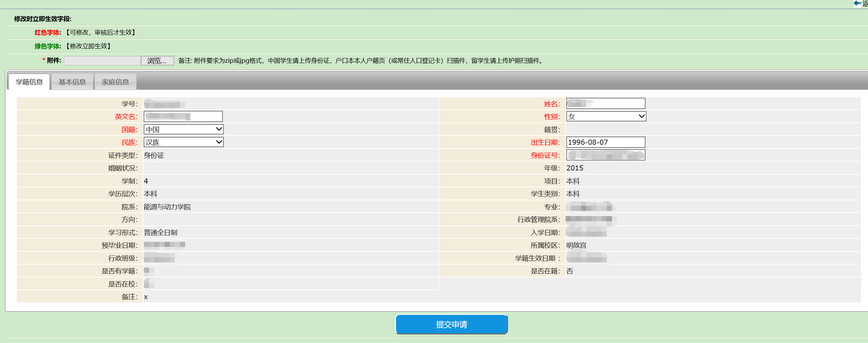Select the 家庭信息 tab
This screenshot has height=343, width=868.
(116, 82)
